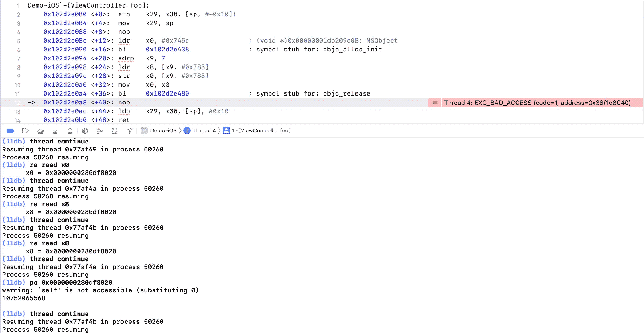This screenshot has height=333, width=644.
Task: Click address 0x102d2e080 on the stp line
Action: click(x=65, y=14)
